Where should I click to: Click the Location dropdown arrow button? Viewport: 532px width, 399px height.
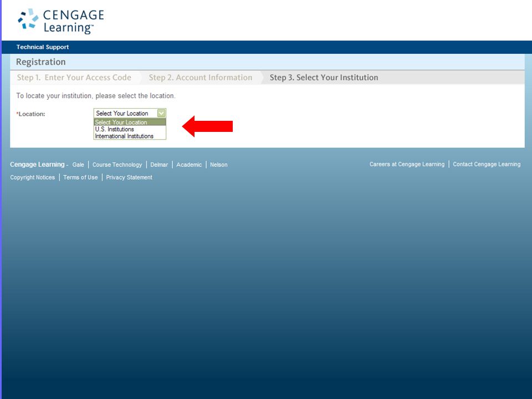161,113
